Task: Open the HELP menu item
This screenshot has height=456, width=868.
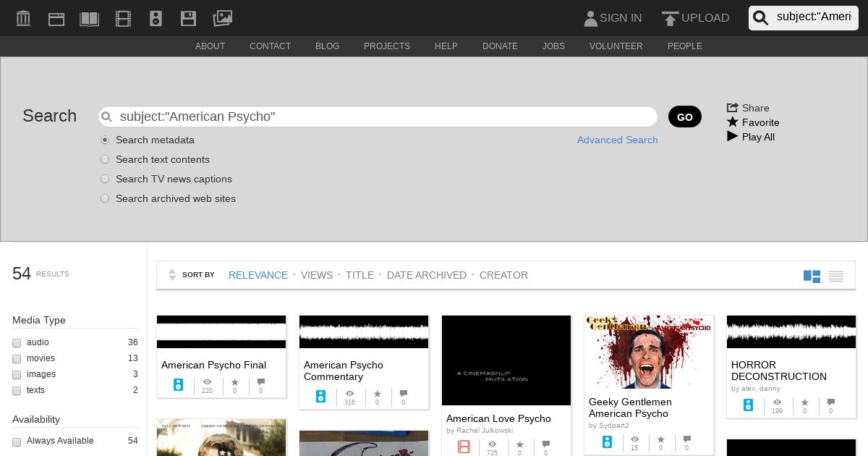Action: click(446, 46)
